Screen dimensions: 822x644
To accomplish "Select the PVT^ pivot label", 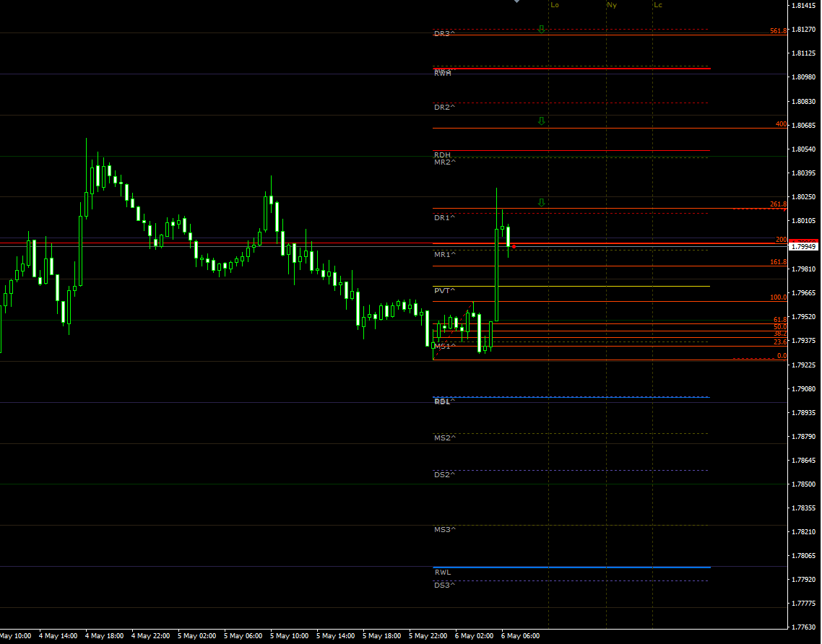I will pyautogui.click(x=444, y=291).
